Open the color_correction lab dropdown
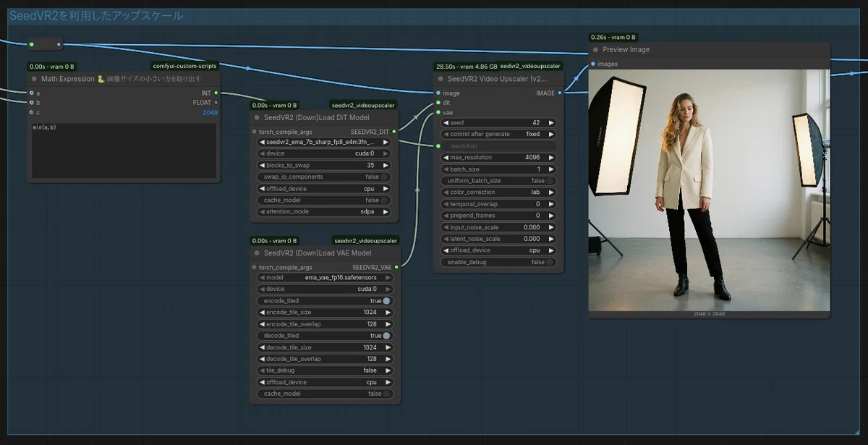868x445 pixels. pos(498,192)
